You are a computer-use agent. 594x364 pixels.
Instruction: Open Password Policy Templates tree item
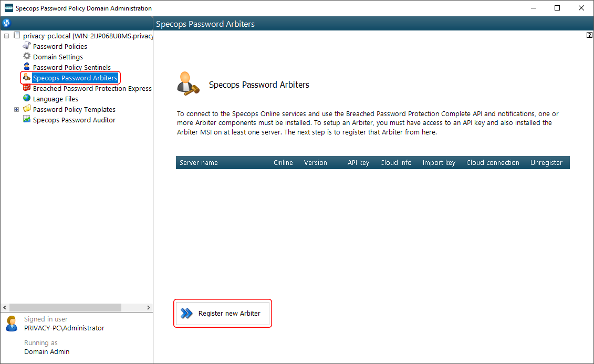click(74, 109)
